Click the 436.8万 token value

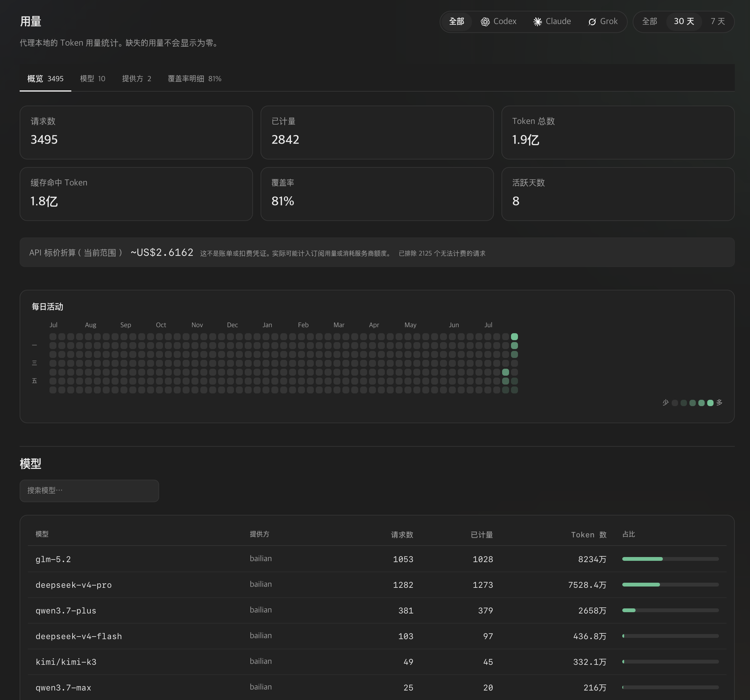pos(590,636)
